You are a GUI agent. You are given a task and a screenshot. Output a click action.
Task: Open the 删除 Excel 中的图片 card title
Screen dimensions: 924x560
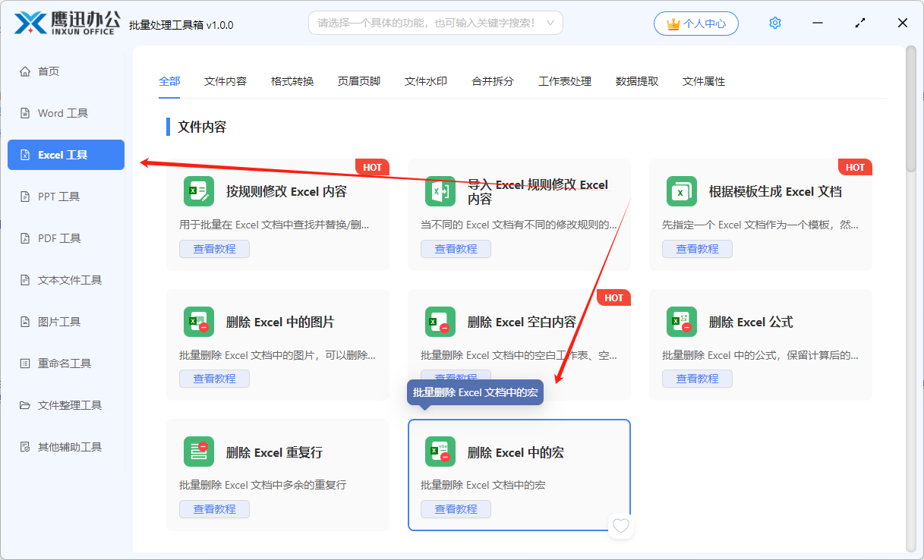[280, 322]
